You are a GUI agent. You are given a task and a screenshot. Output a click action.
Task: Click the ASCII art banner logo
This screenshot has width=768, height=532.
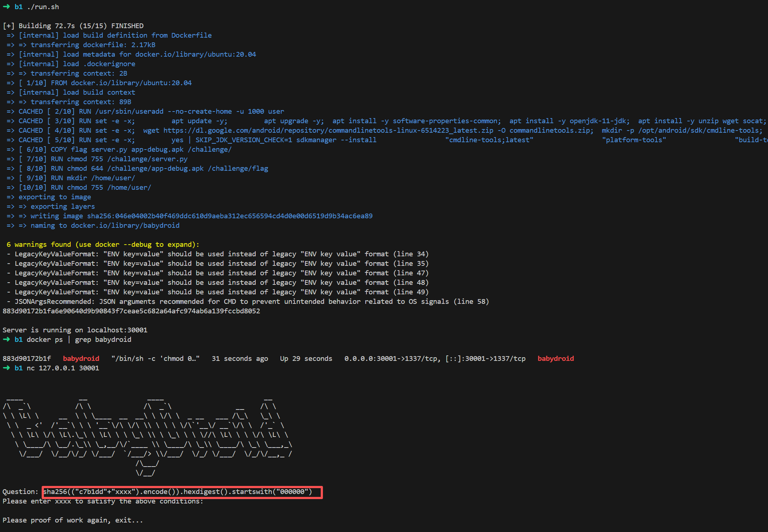click(x=146, y=435)
